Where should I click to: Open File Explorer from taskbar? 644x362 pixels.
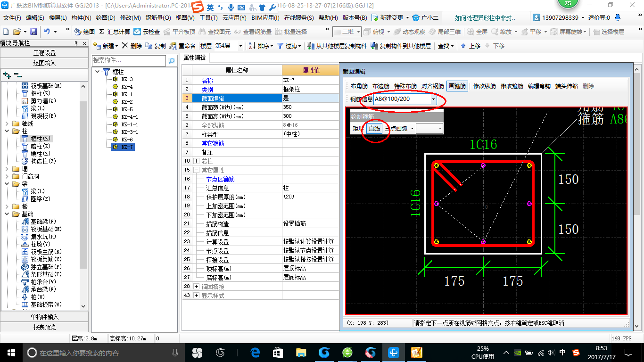click(x=301, y=352)
